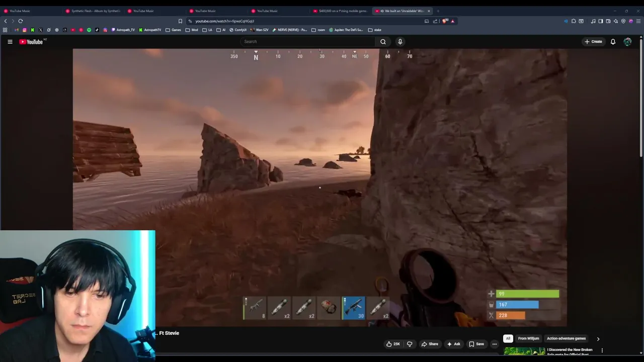Expand the Mod bookmark folder

(192, 30)
